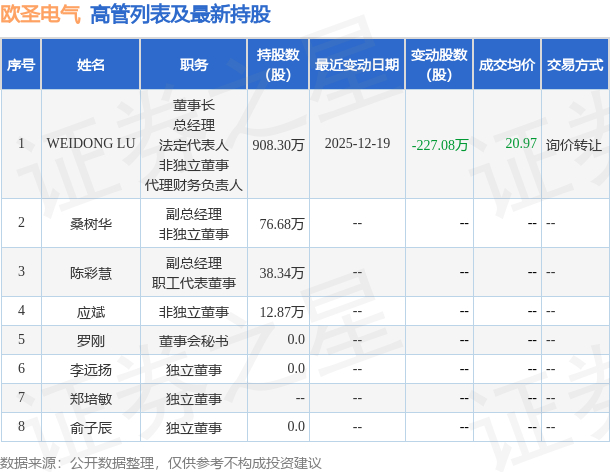Screen dimensions: 610x472
Task: Select the 最近变动日期 column header
Action: [x=357, y=65]
